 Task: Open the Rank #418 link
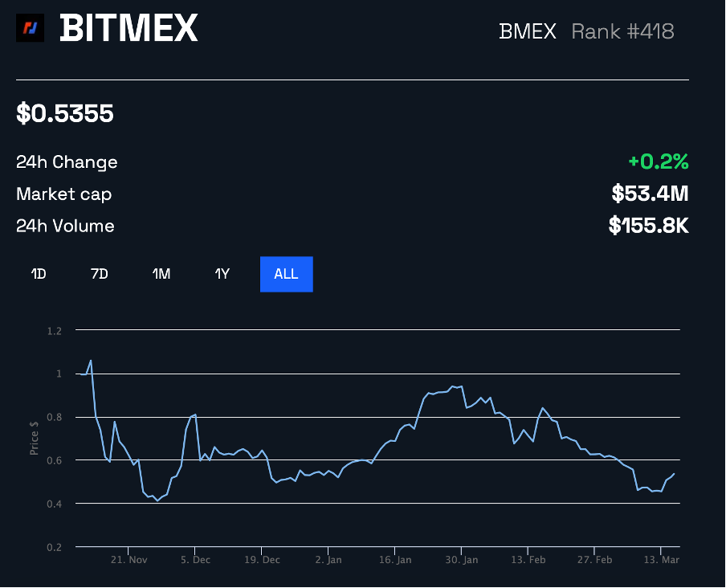622,32
